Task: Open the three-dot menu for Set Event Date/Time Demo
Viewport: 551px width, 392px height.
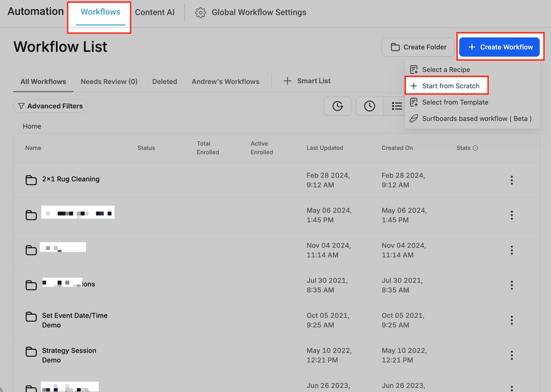Action: coord(511,320)
